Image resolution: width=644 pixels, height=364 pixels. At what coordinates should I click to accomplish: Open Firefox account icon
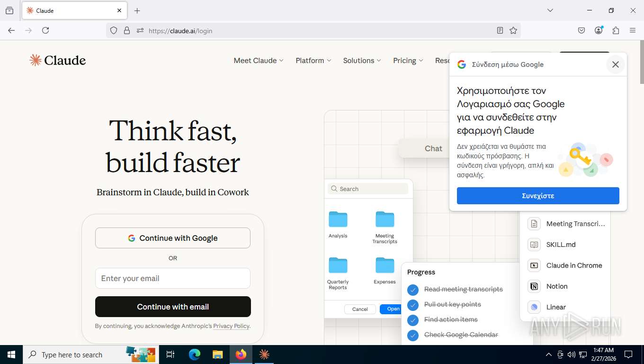[x=599, y=30]
